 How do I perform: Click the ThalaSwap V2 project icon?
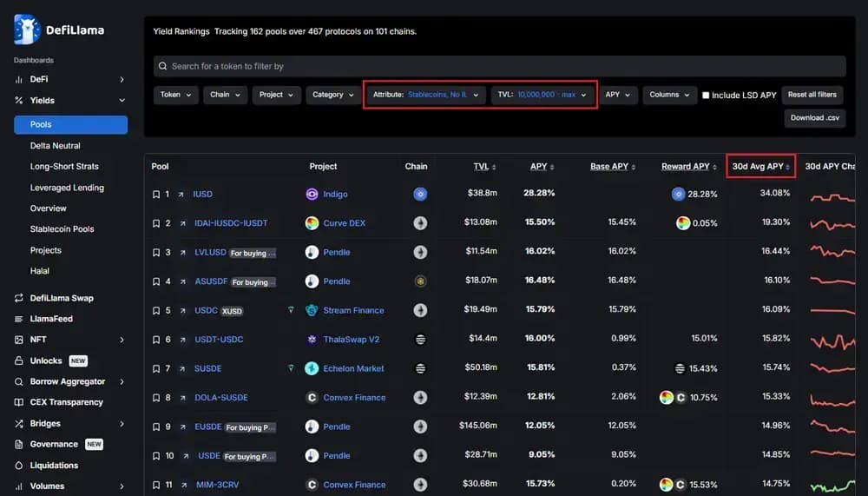pyautogui.click(x=312, y=340)
